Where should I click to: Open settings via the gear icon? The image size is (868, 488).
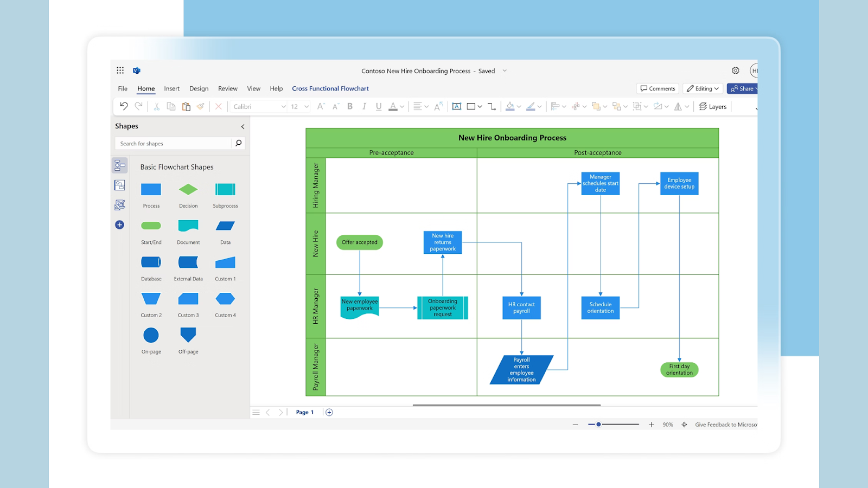click(x=735, y=70)
